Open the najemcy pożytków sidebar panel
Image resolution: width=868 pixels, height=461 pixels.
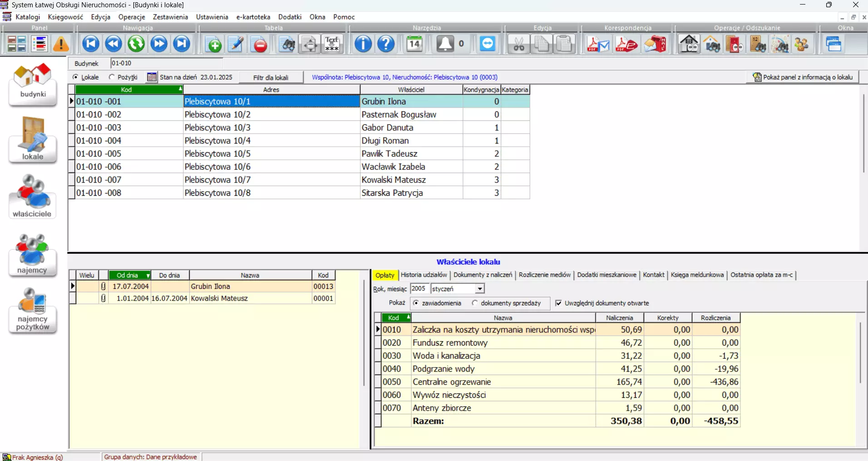33,310
